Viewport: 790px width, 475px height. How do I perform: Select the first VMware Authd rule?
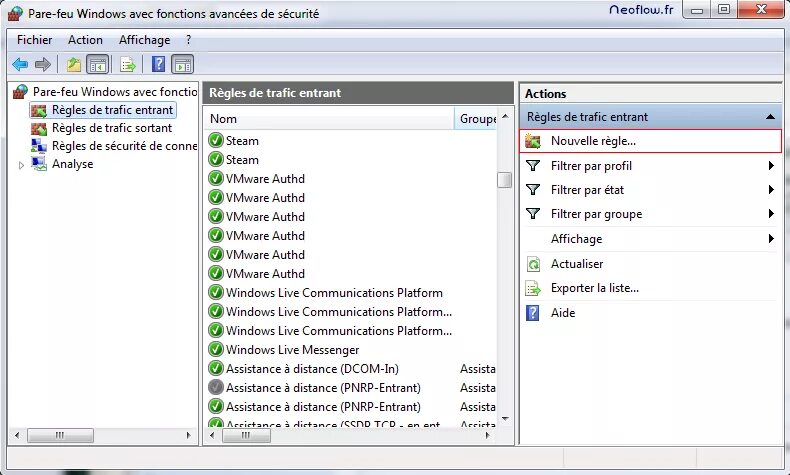[x=265, y=179]
